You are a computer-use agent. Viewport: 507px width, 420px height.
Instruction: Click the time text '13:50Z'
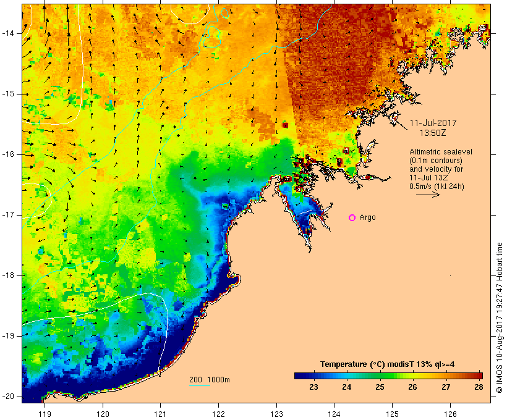pyautogui.click(x=433, y=133)
